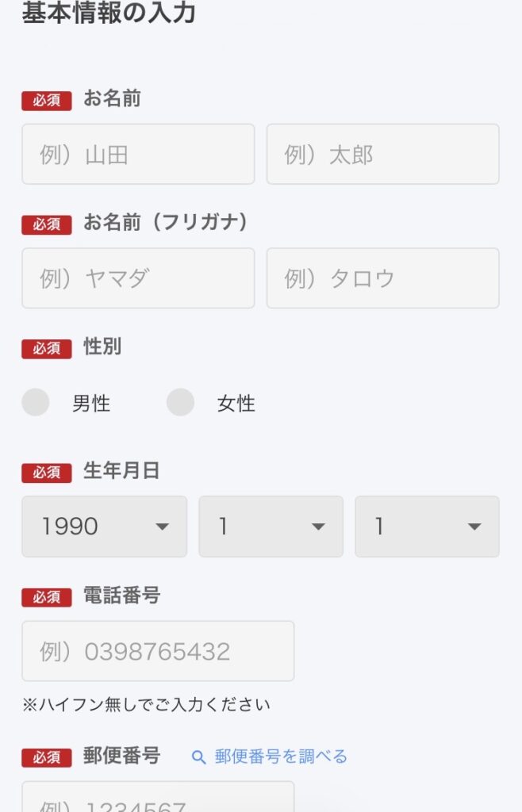The image size is (522, 812).
Task: Click the furigana first name field 例）タロウ
Action: [x=382, y=278]
